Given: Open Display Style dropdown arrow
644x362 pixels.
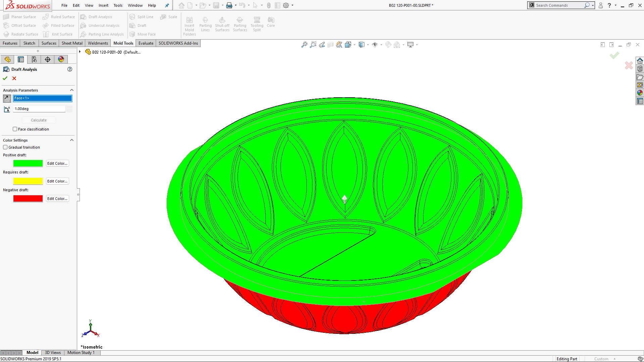Looking at the screenshot, I should [x=368, y=45].
